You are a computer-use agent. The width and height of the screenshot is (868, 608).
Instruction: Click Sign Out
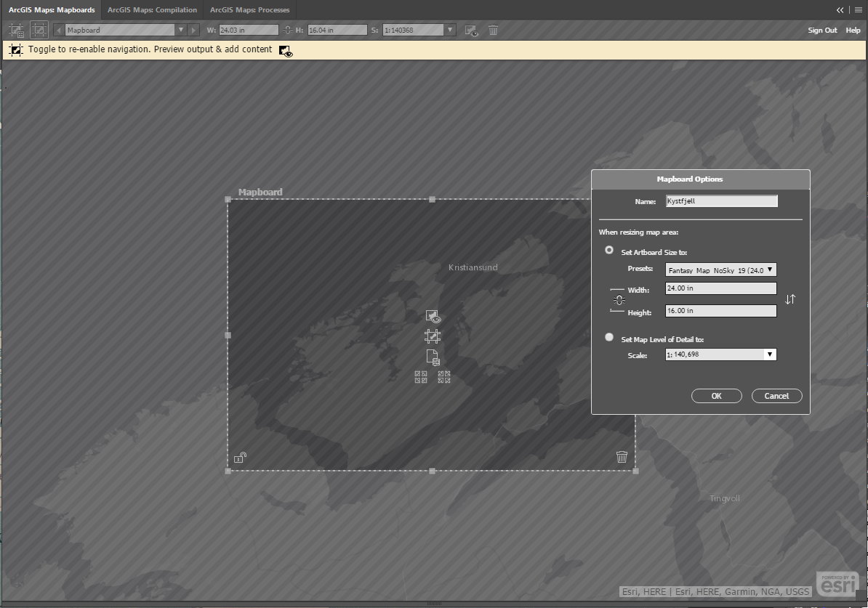(822, 30)
